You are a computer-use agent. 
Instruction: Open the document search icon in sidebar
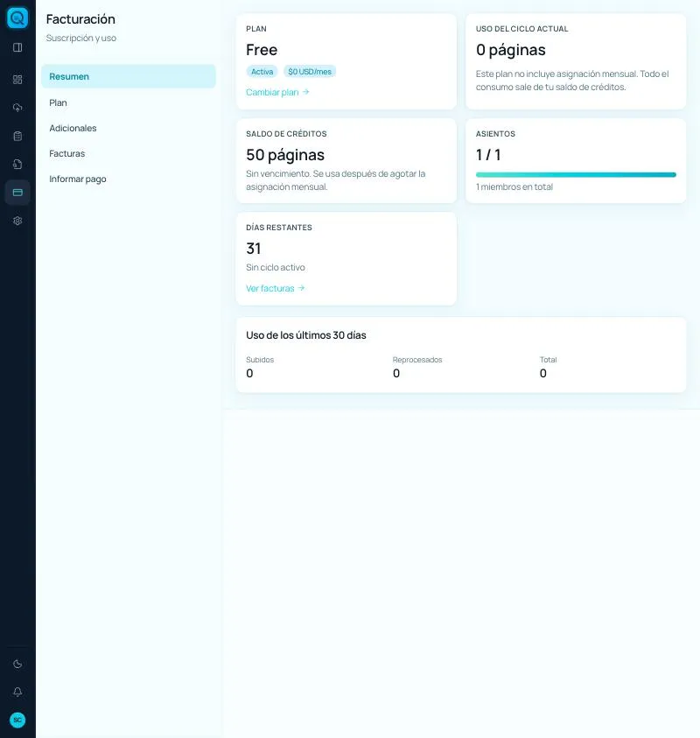17,165
